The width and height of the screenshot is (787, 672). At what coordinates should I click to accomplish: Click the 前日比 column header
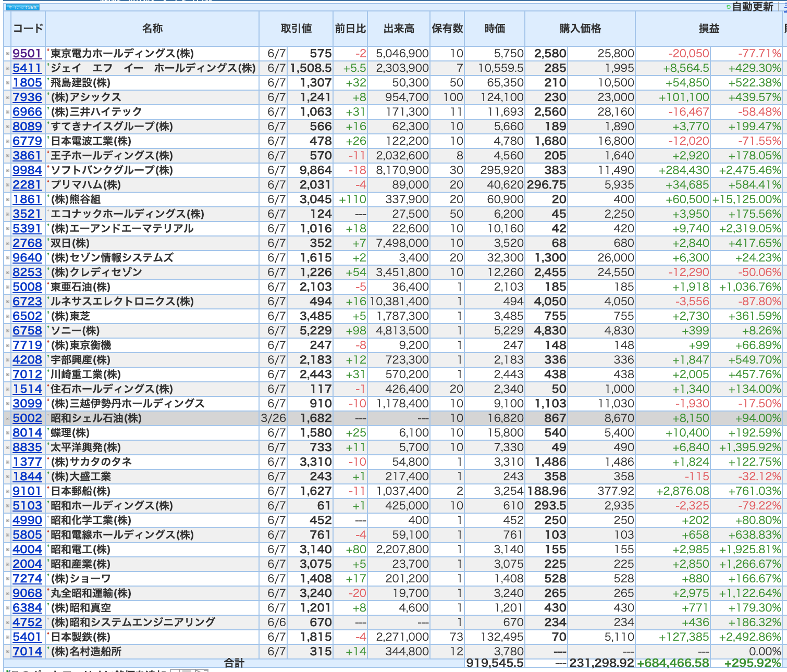coord(350,29)
